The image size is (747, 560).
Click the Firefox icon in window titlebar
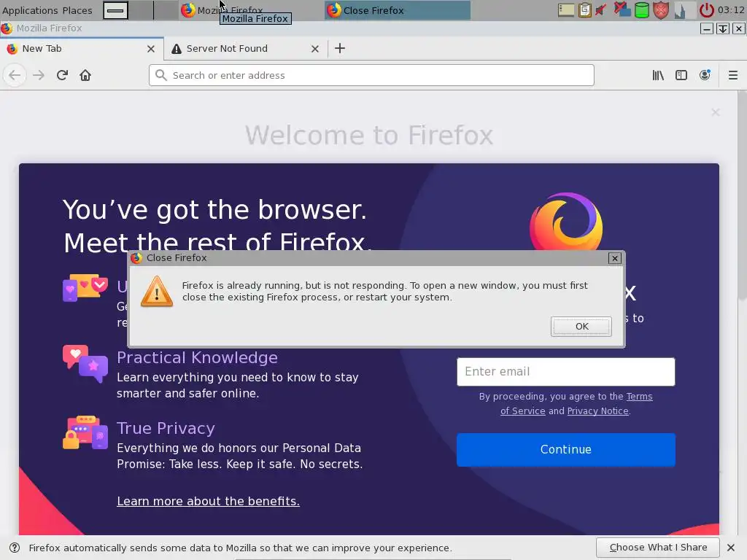click(7, 28)
